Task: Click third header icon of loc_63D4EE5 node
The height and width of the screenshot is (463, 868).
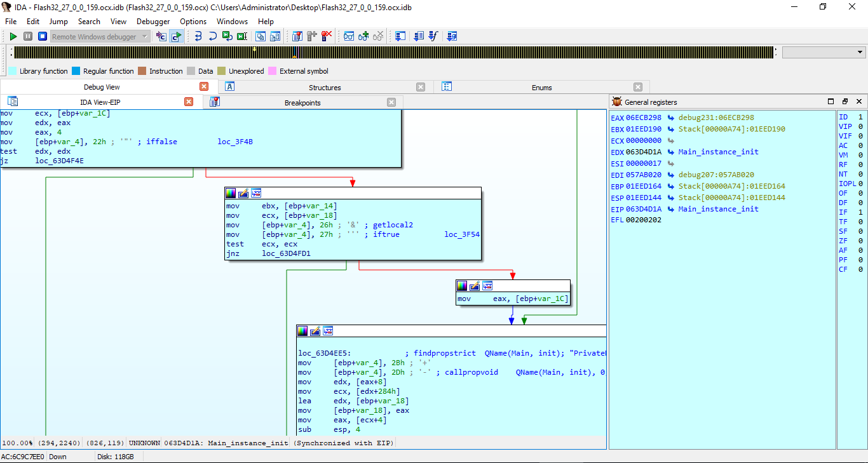Action: pyautogui.click(x=328, y=331)
